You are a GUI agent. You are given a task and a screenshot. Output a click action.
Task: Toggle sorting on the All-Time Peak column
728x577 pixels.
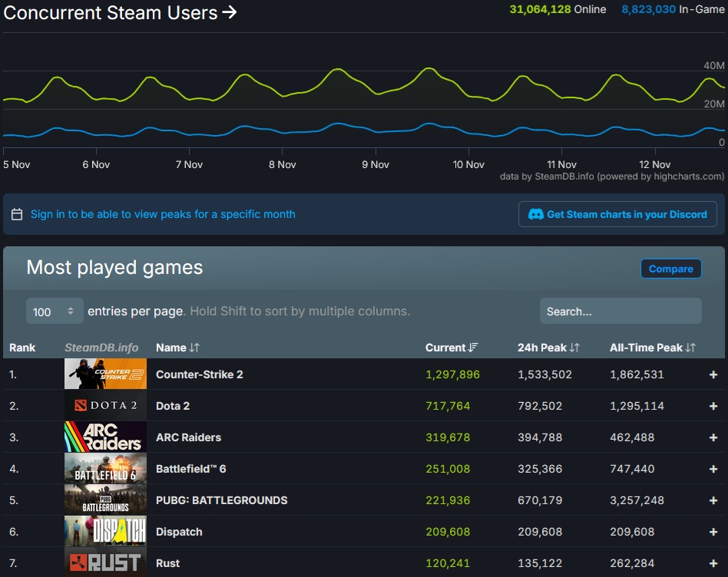652,348
